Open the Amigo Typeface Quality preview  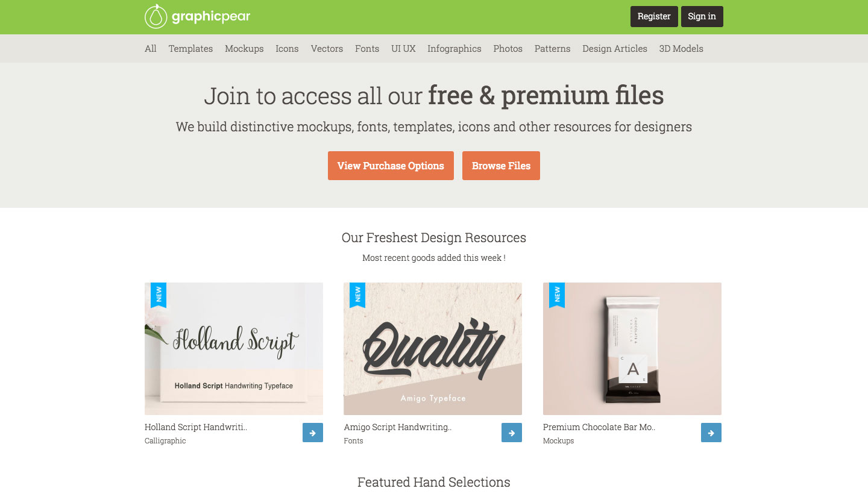click(433, 349)
